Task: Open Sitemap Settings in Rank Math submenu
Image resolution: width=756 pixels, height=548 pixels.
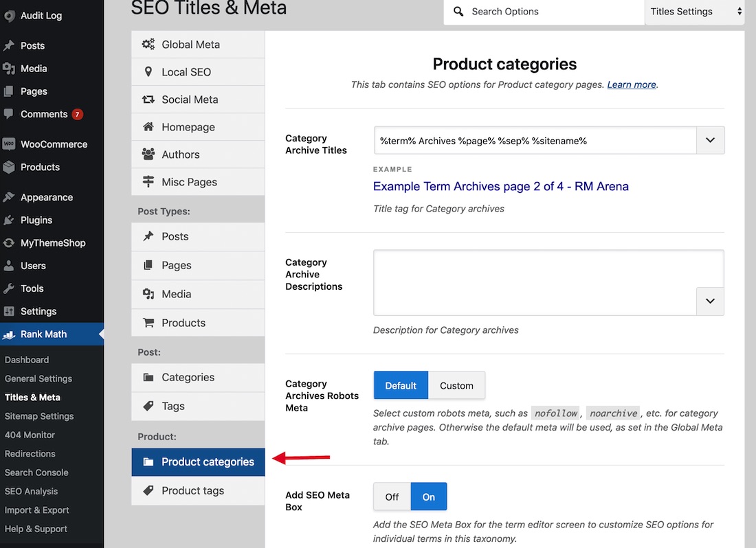Action: click(x=39, y=416)
